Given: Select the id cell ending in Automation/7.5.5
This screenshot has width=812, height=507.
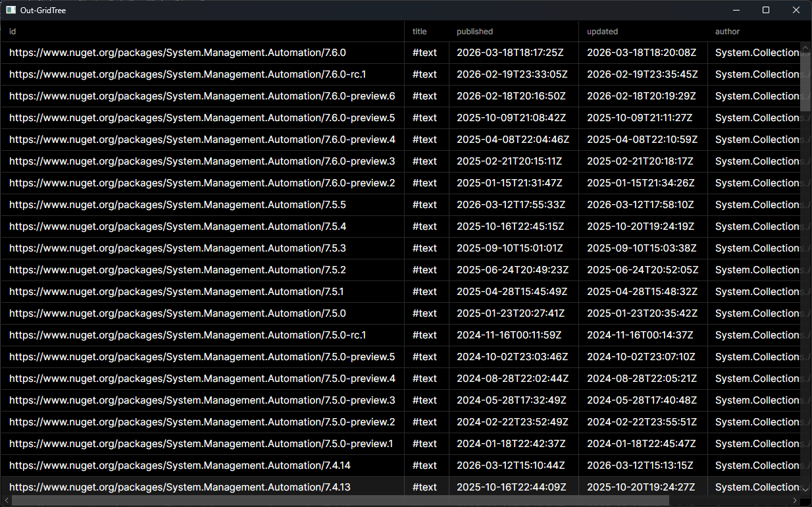Looking at the screenshot, I should tap(202, 205).
